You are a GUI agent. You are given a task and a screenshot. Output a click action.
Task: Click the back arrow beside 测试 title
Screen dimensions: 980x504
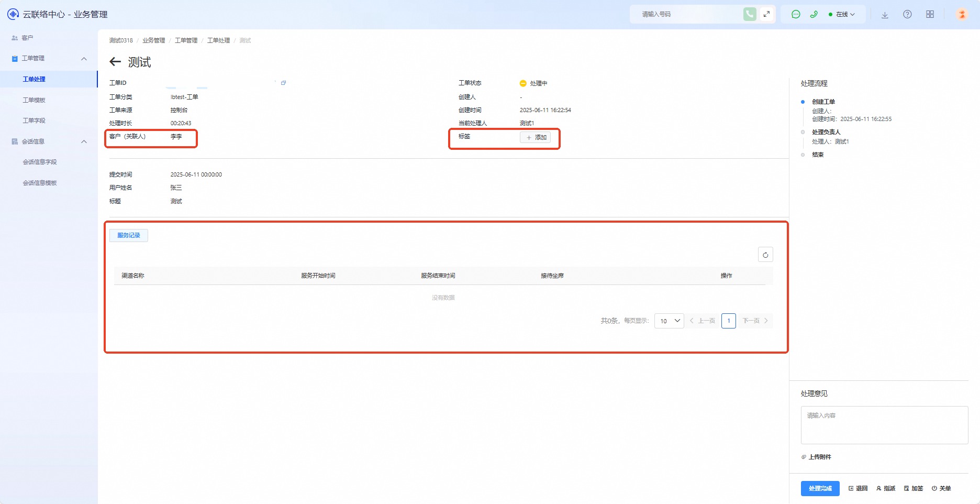pyautogui.click(x=115, y=62)
